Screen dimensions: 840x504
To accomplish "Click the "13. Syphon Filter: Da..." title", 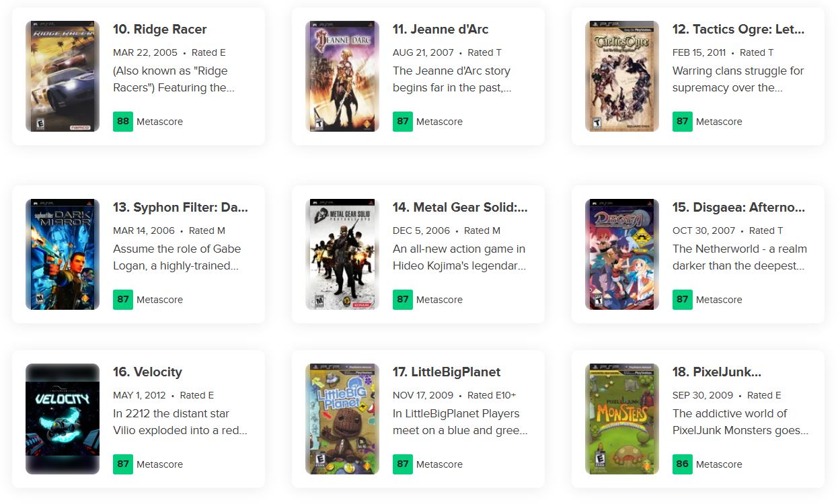I will tap(180, 208).
